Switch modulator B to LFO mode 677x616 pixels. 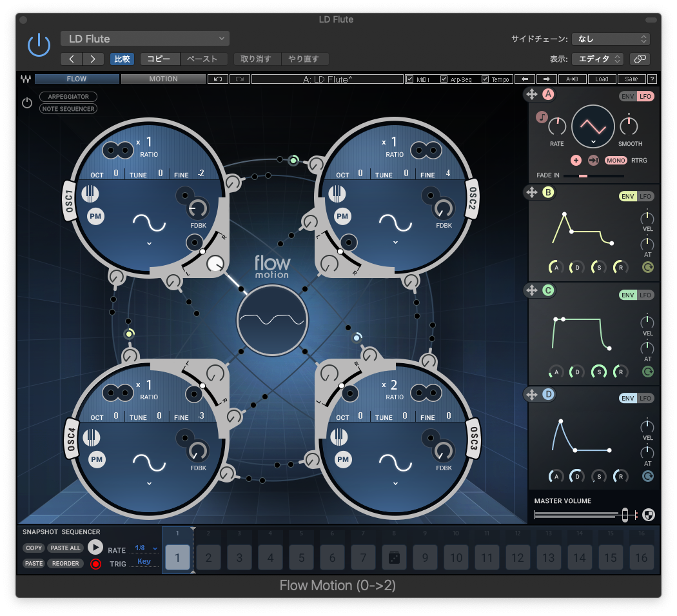coord(645,197)
